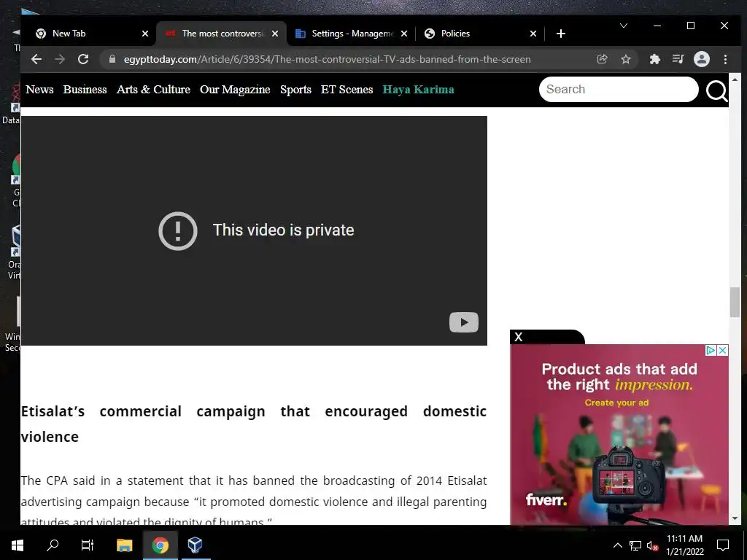The image size is (747, 560).
Task: Switch to the New Tab tab
Action: pyautogui.click(x=88, y=34)
